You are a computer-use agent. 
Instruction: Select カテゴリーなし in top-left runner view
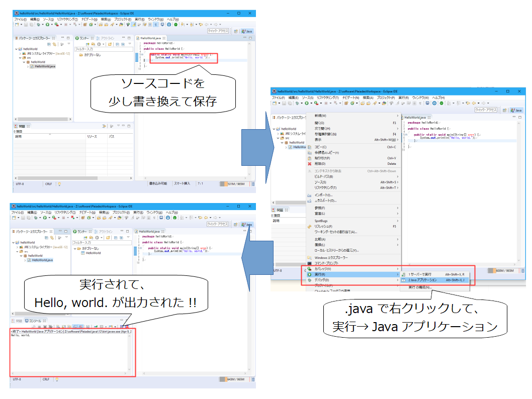coord(90,55)
